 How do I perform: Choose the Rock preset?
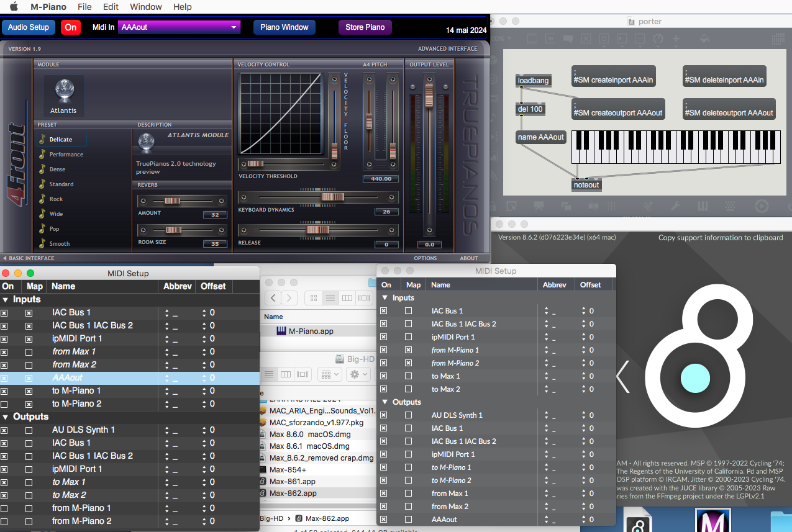[x=56, y=199]
